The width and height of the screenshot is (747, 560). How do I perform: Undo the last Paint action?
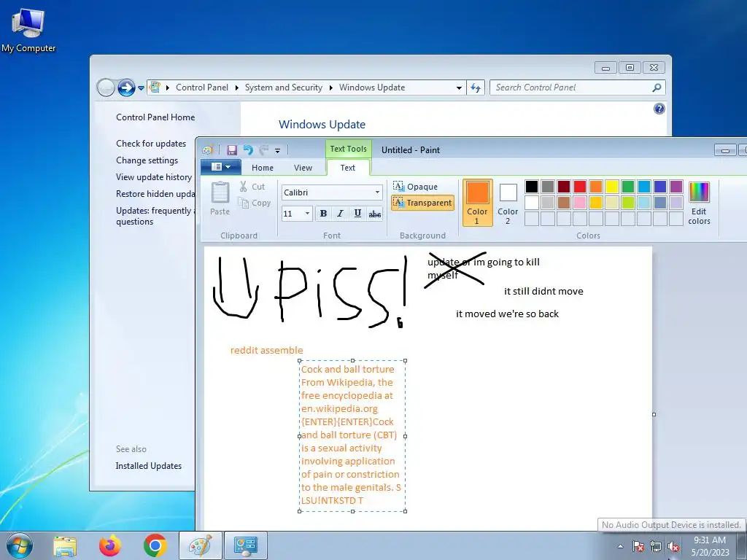coord(248,150)
